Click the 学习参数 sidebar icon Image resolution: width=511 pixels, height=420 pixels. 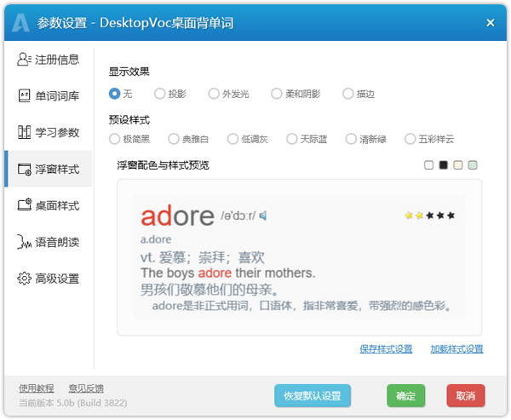pyautogui.click(x=24, y=132)
